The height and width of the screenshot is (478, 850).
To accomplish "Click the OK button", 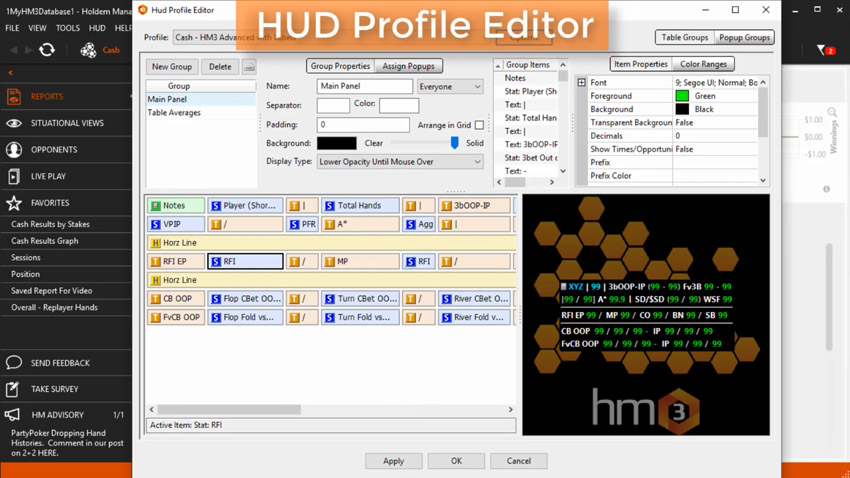I will pos(456,461).
